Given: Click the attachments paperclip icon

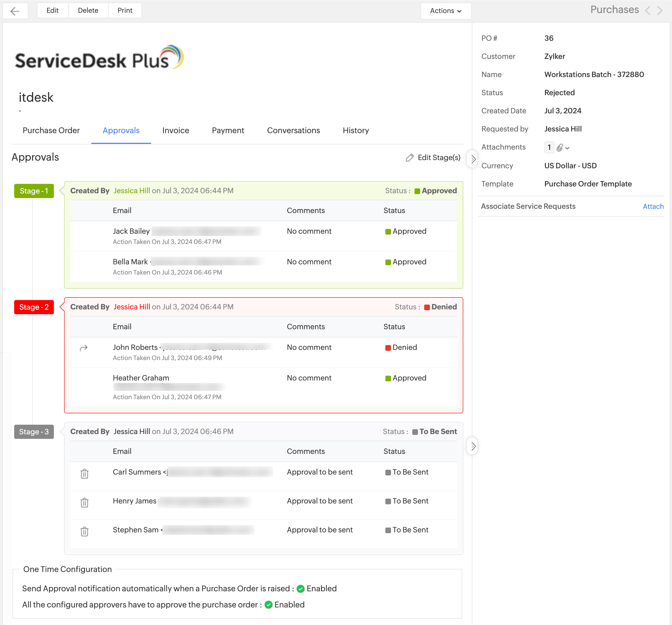Looking at the screenshot, I should [560, 148].
